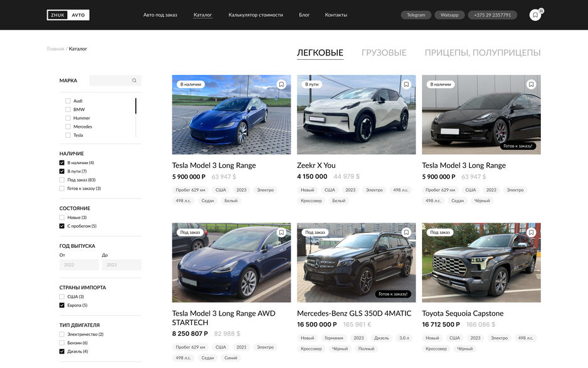
Task: Go to the Блог page
Action: click(304, 15)
